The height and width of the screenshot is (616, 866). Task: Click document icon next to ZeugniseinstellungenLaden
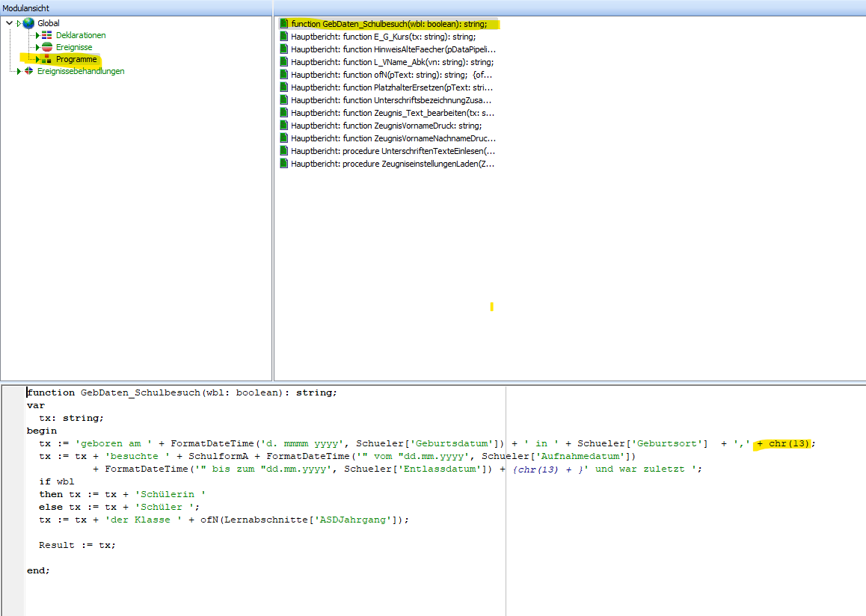(284, 164)
